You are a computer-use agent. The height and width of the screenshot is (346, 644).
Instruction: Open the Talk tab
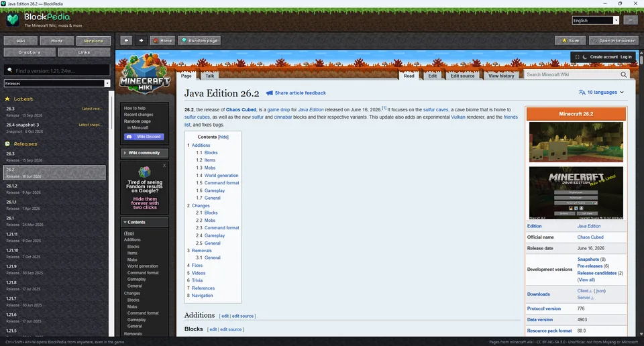[x=209, y=76]
